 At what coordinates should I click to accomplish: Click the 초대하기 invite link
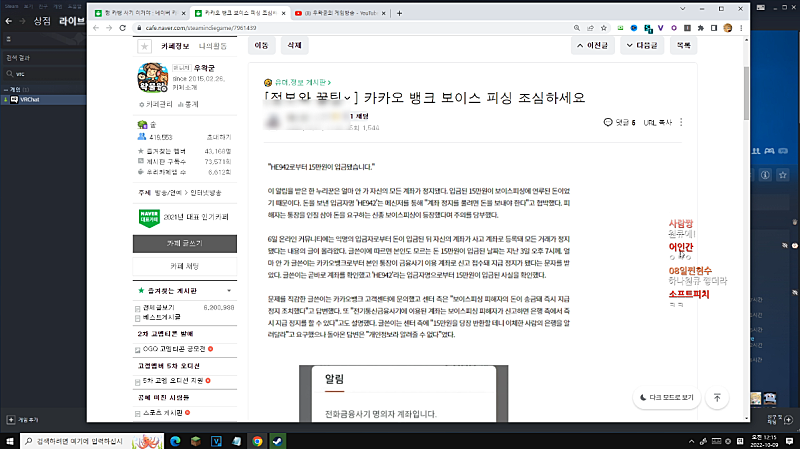pyautogui.click(x=218, y=137)
